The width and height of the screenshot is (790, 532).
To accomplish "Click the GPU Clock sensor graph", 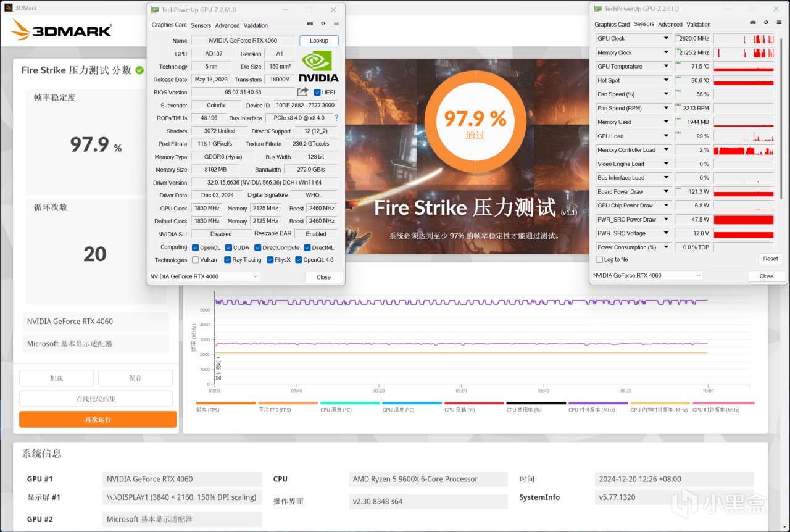I will (743, 38).
